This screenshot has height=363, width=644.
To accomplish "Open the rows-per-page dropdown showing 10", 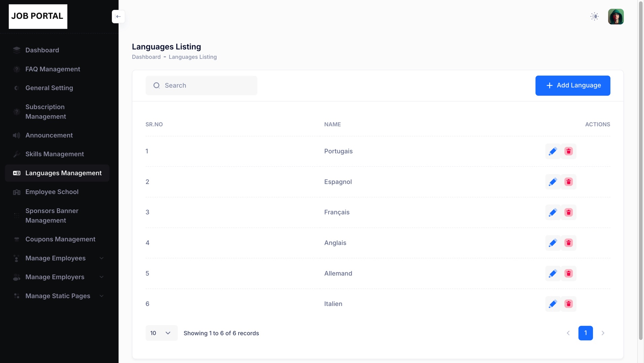I will (x=161, y=333).
